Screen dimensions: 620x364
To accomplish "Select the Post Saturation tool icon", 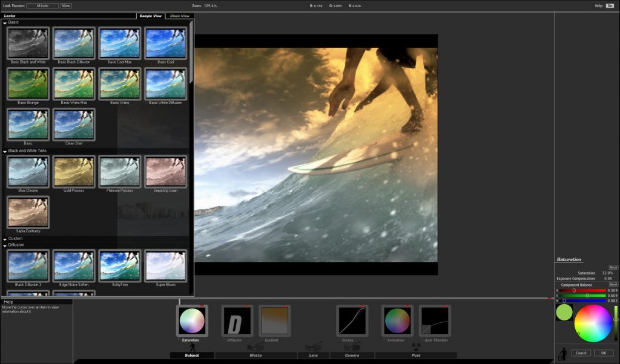I will pyautogui.click(x=397, y=320).
